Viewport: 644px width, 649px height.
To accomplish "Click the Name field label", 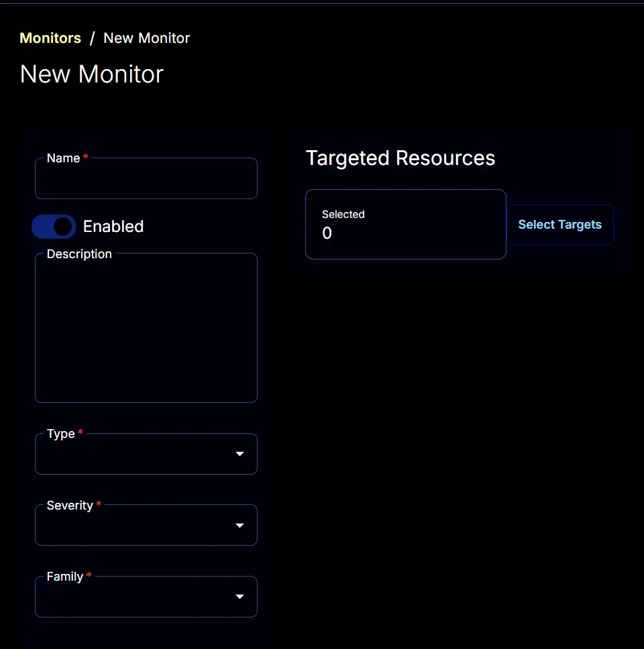I will pyautogui.click(x=63, y=158).
